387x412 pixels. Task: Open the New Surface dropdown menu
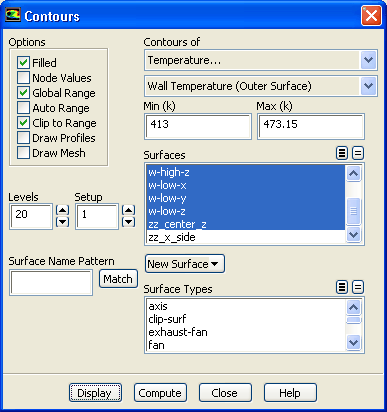[185, 264]
